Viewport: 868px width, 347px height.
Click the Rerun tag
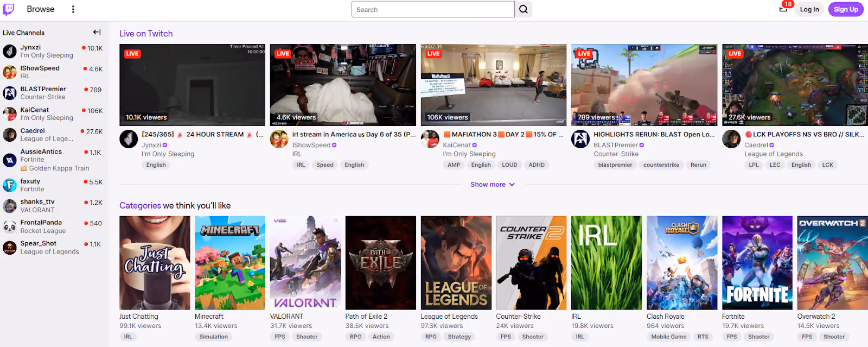point(698,165)
